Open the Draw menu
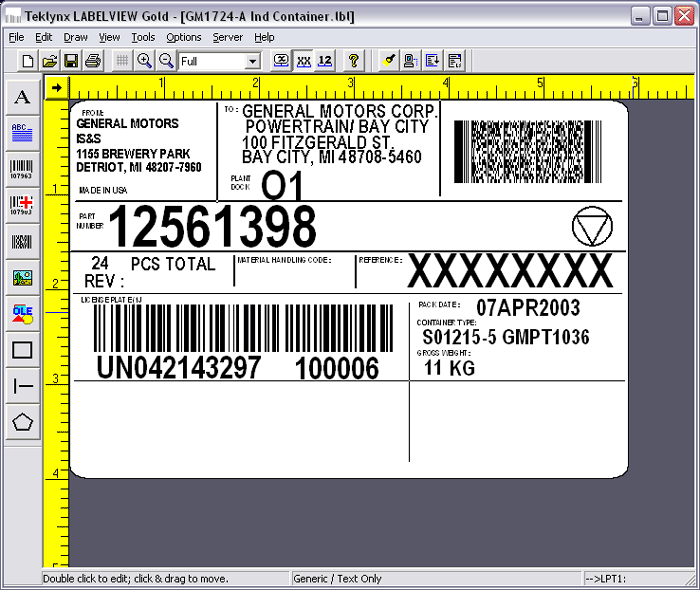The width and height of the screenshot is (700, 590). [x=76, y=37]
